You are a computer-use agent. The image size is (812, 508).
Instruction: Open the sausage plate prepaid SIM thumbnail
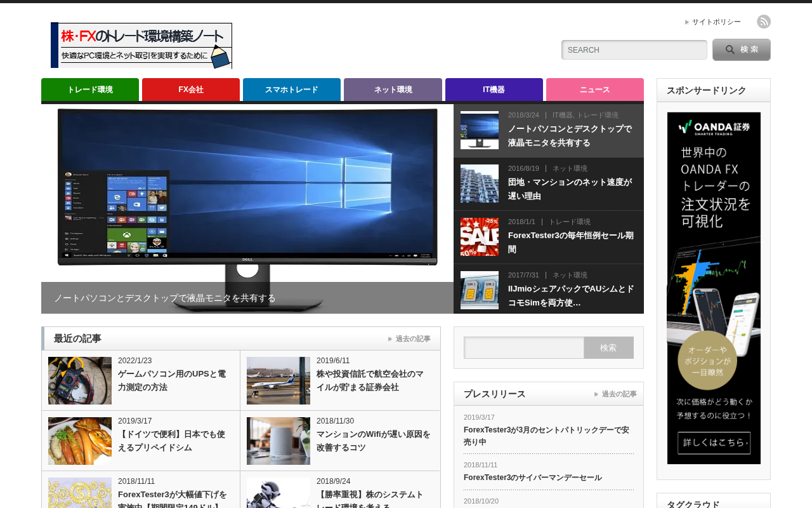(80, 441)
